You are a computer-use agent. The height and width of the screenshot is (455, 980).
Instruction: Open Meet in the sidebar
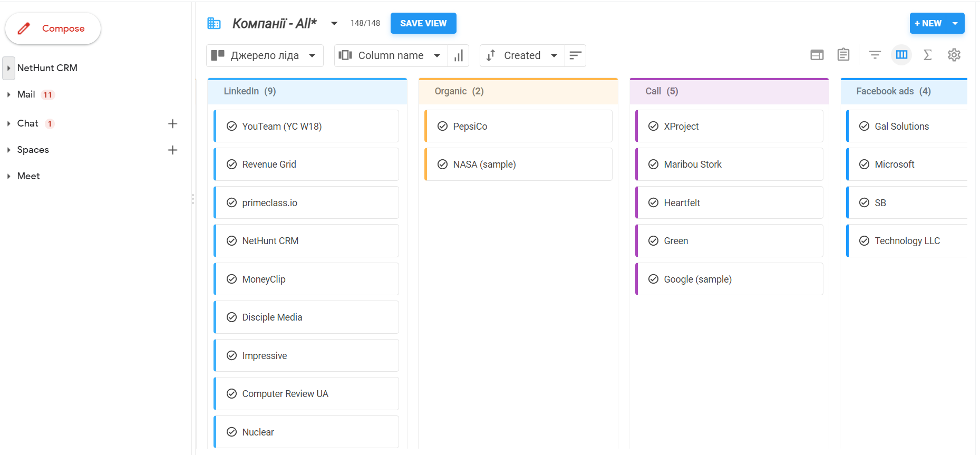tap(28, 176)
